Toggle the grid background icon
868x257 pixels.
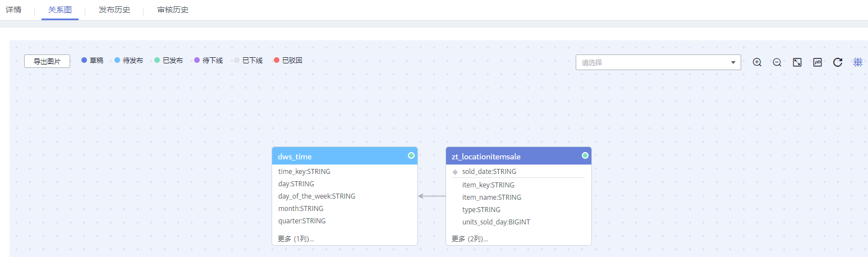pyautogui.click(x=858, y=62)
